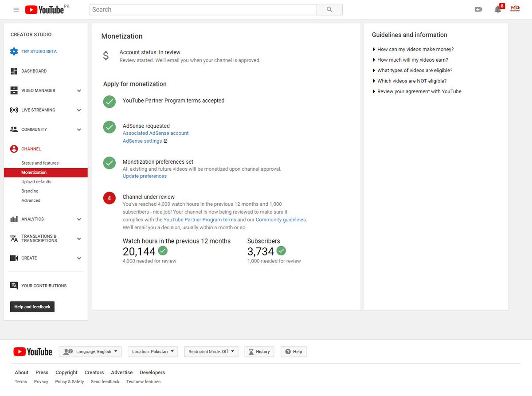
Task: Open the hamburger guide menu
Action: pos(16,9)
